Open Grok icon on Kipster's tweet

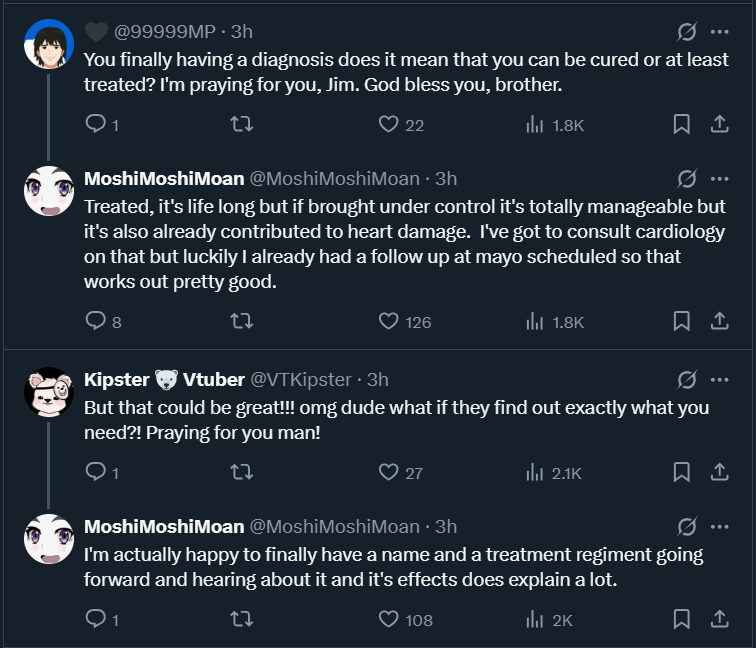(x=687, y=379)
